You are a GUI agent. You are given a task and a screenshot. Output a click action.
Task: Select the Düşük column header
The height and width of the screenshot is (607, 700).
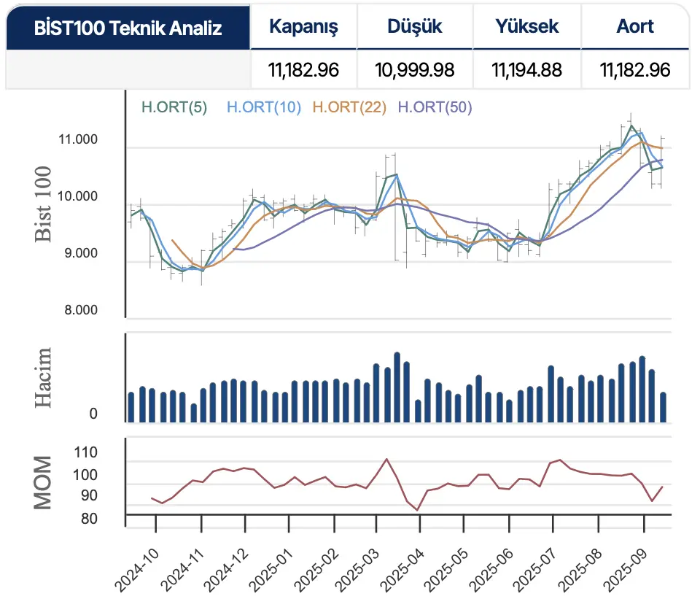[415, 26]
